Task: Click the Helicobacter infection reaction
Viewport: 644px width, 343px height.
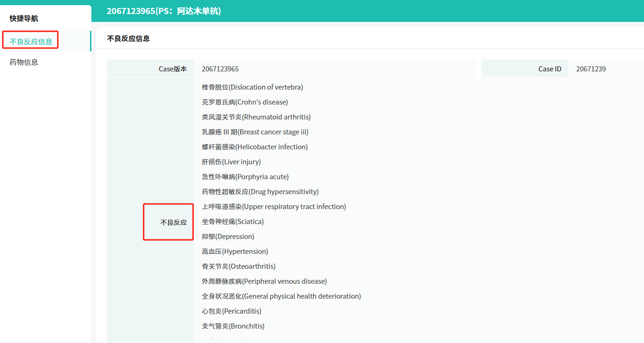Action: click(255, 147)
